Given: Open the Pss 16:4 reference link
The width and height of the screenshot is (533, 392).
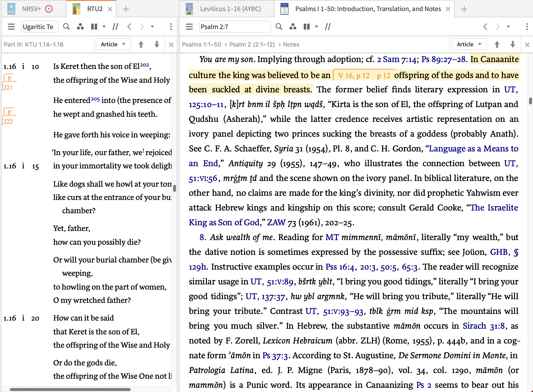Looking at the screenshot, I should pyautogui.click(x=340, y=267).
